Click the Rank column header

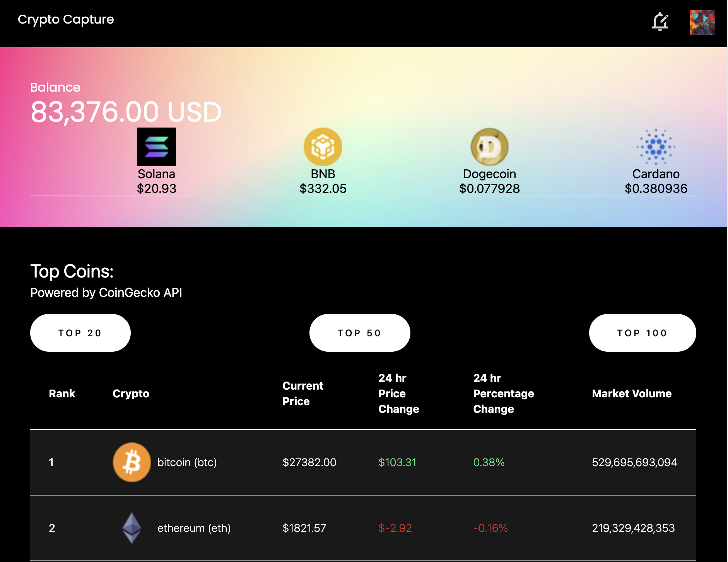click(x=62, y=393)
